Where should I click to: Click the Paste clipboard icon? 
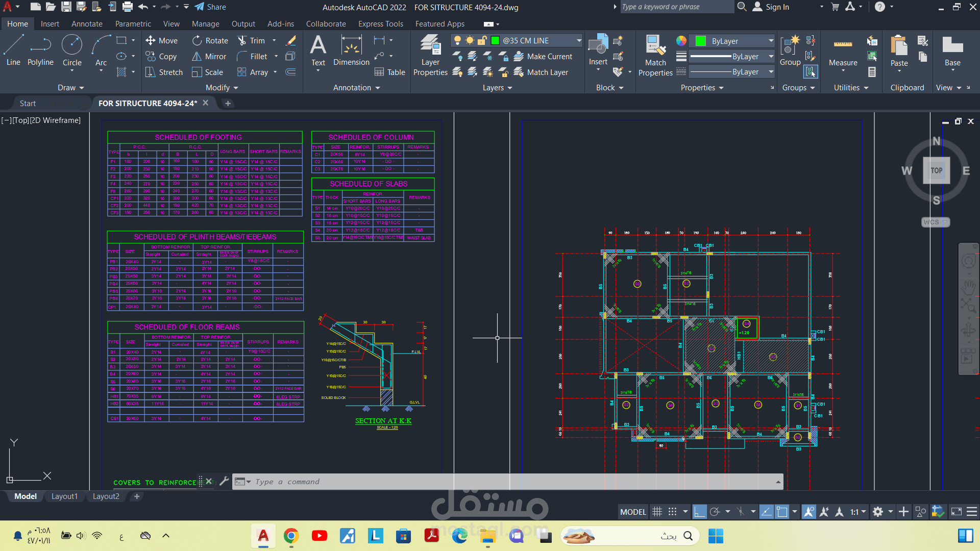(x=899, y=45)
